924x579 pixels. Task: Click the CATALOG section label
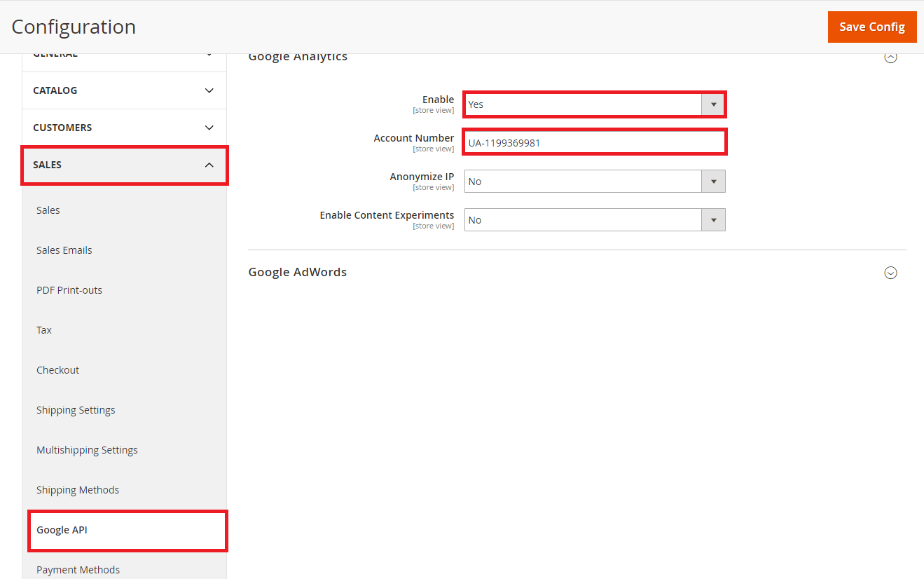[55, 90]
